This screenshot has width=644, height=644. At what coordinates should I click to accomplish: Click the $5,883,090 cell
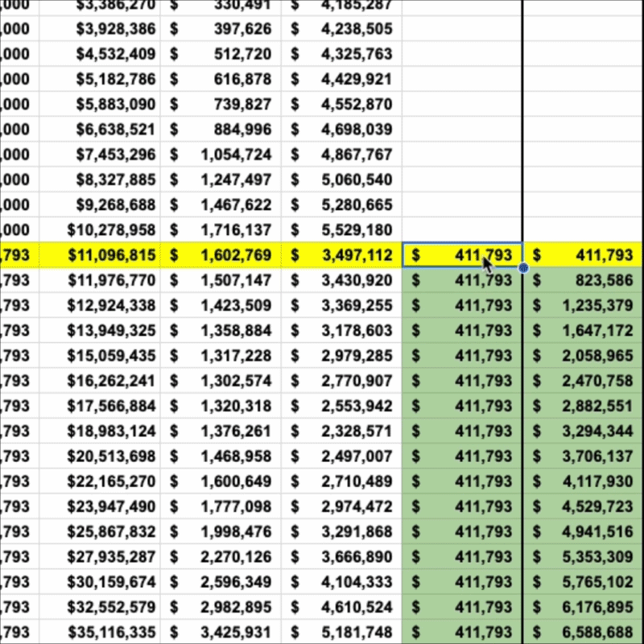click(100, 105)
